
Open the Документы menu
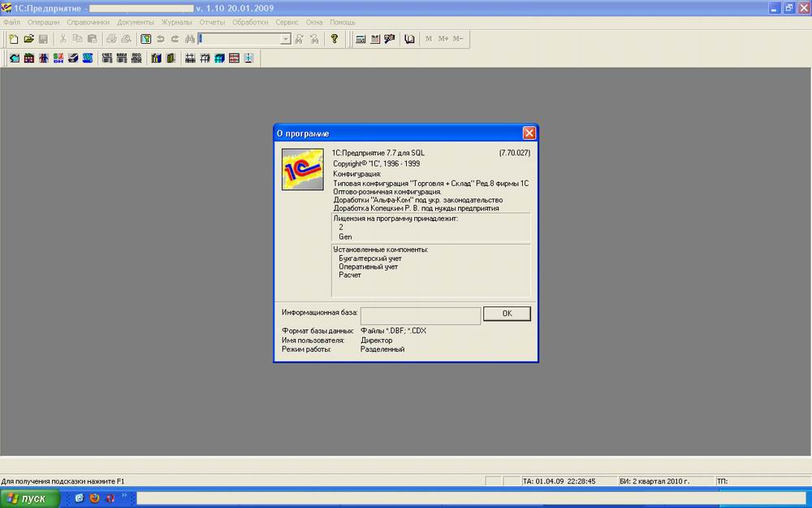[135, 22]
